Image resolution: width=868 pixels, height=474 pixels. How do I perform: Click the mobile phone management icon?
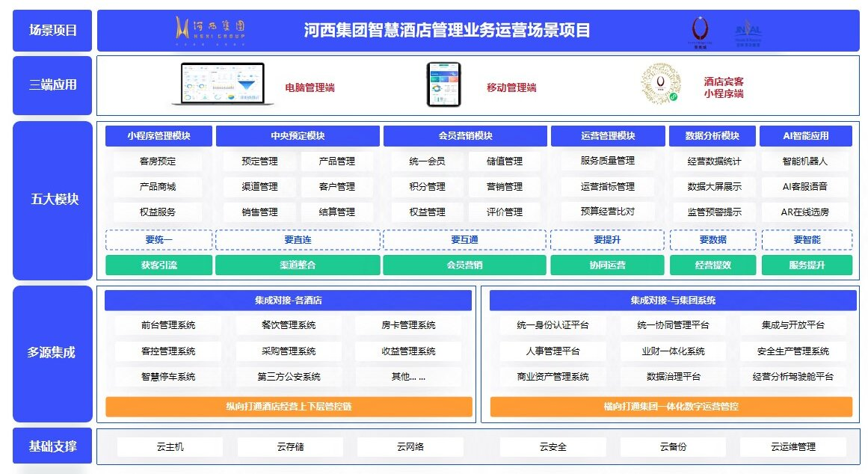[444, 84]
